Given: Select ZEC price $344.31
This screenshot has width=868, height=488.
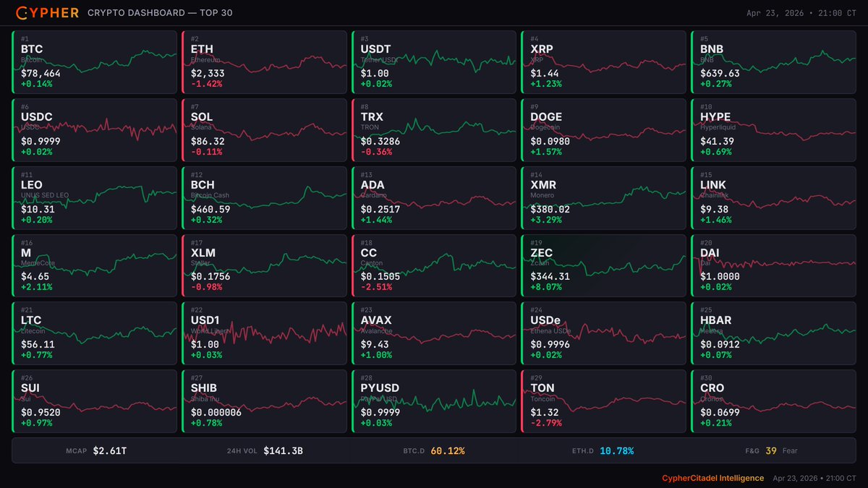Looking at the screenshot, I should coord(550,278).
